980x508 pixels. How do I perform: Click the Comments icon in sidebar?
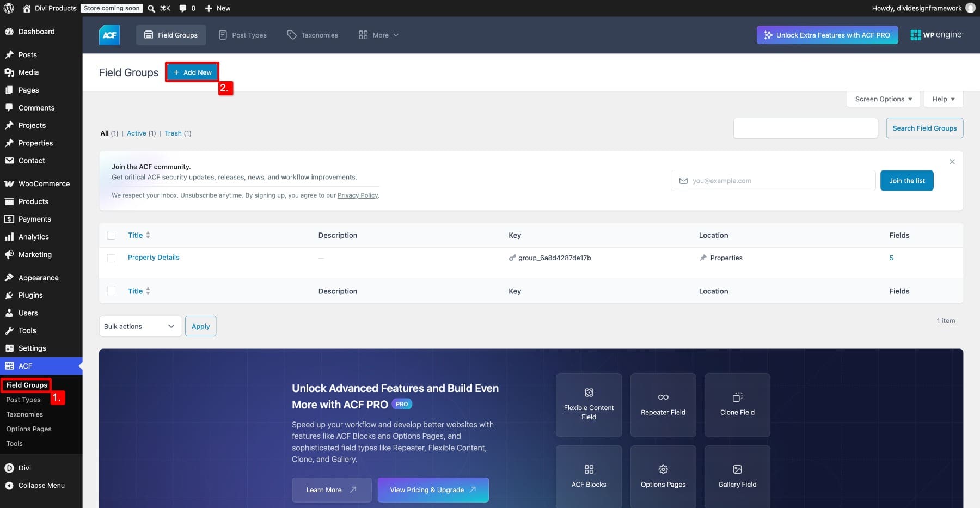[x=9, y=108]
